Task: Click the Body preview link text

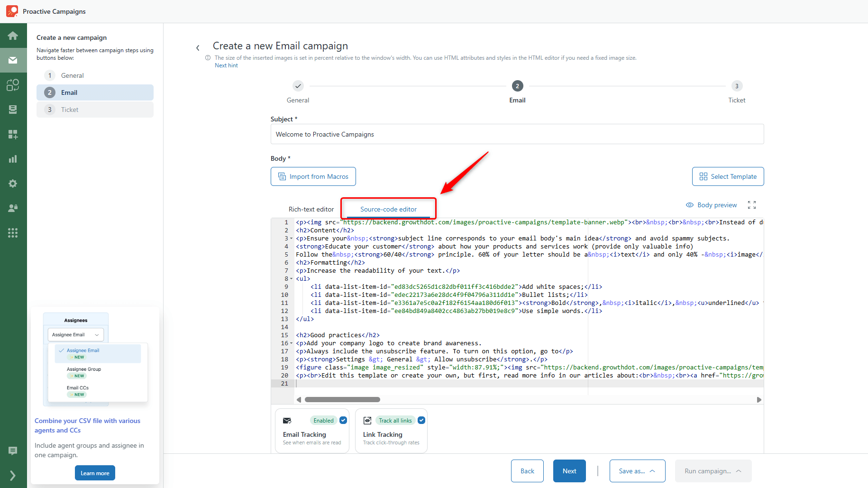Action: tap(717, 205)
